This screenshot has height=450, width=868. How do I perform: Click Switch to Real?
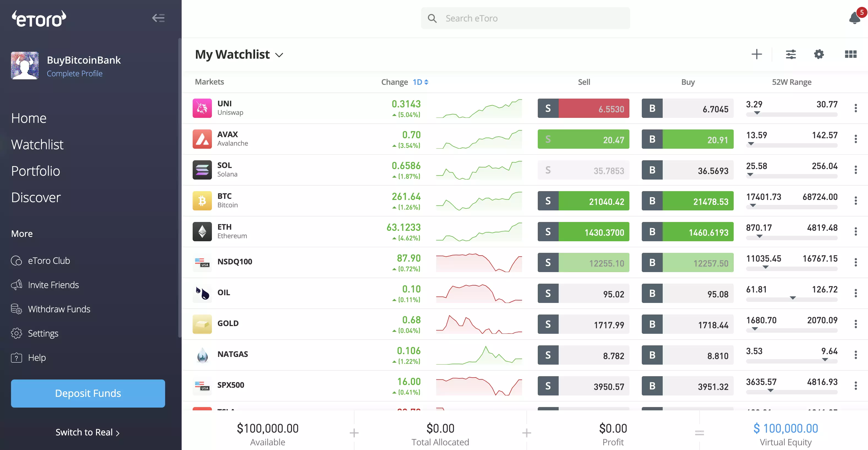coord(88,432)
